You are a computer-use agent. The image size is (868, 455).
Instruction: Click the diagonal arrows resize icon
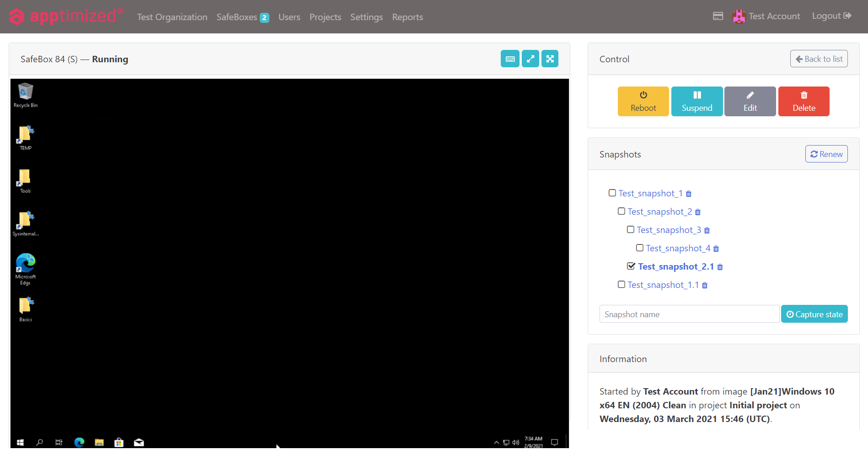pos(530,59)
